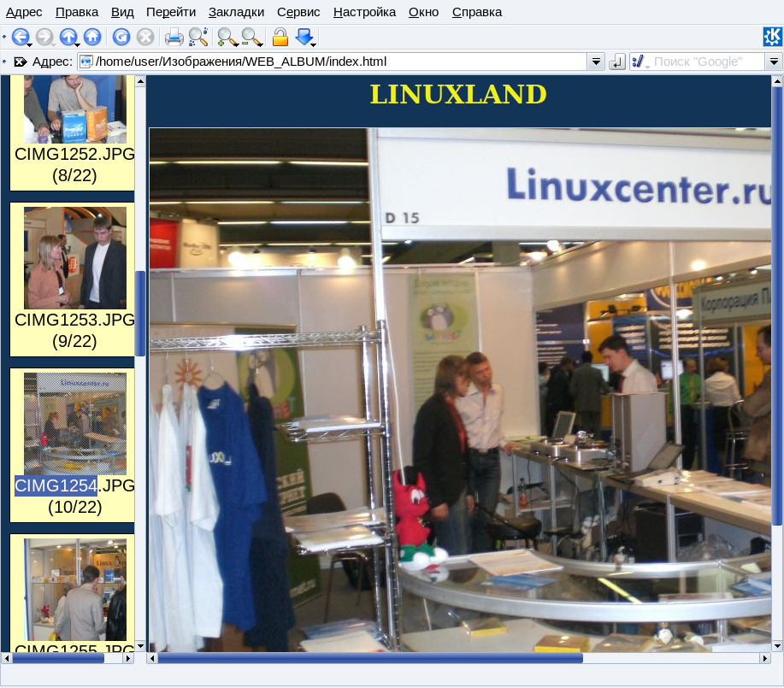Image resolution: width=784 pixels, height=688 pixels.
Task: Zoom in with the plus magnifier
Action: [227, 37]
